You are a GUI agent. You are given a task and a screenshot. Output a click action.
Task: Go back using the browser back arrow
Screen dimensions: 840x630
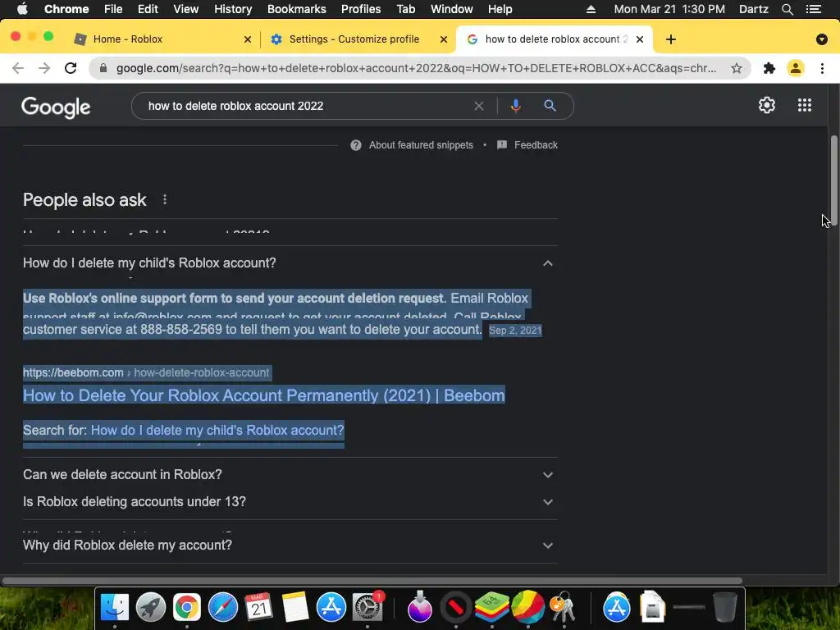pyautogui.click(x=18, y=68)
